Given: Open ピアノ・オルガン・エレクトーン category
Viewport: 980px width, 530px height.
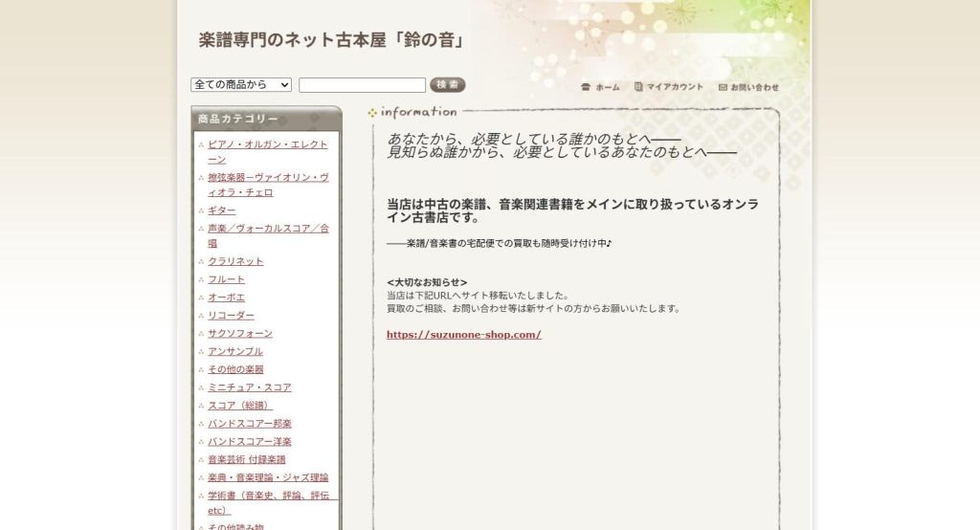Looking at the screenshot, I should [x=268, y=152].
